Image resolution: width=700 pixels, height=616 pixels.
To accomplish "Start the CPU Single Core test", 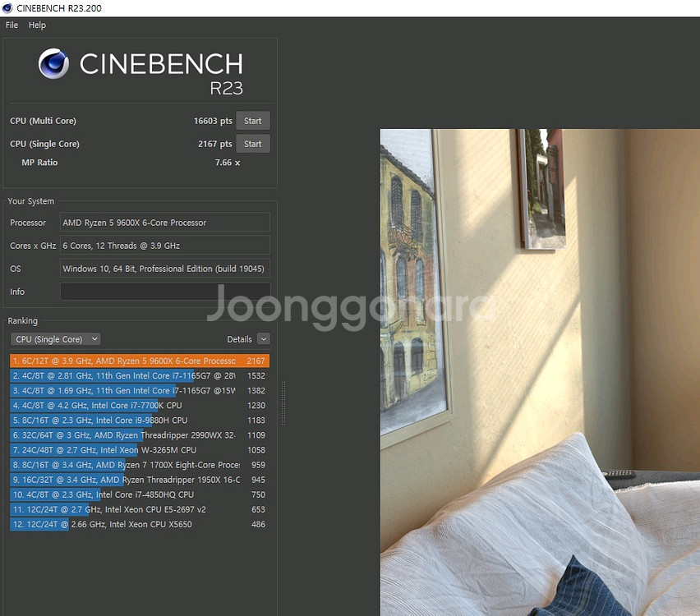I will (x=253, y=144).
